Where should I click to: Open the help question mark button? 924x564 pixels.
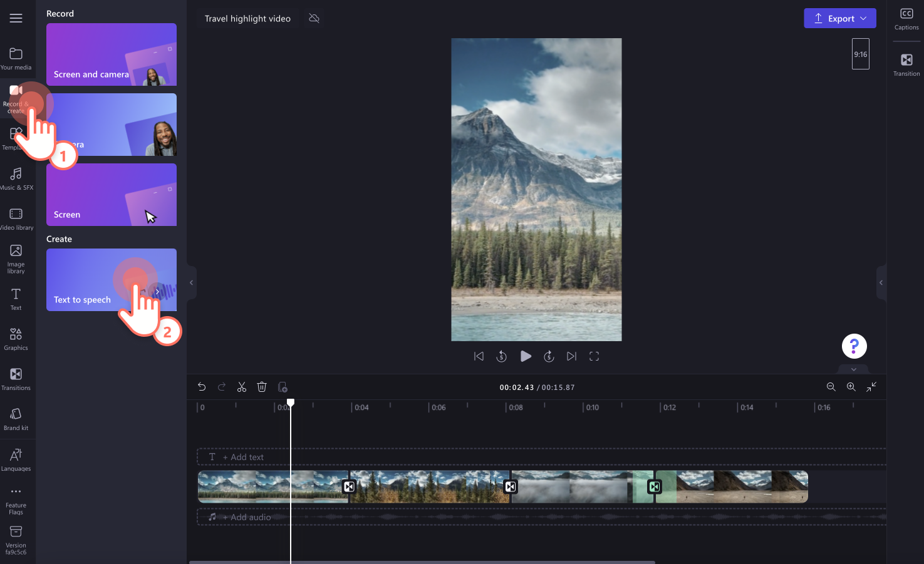pos(854,346)
